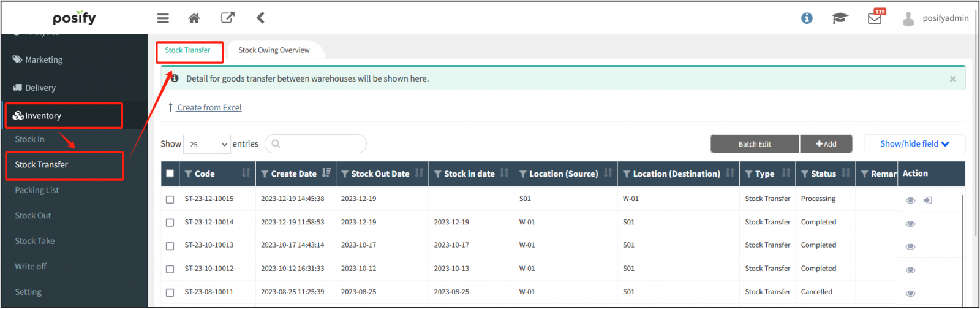Open the external link icon in header
980x309 pixels.
pos(227,18)
